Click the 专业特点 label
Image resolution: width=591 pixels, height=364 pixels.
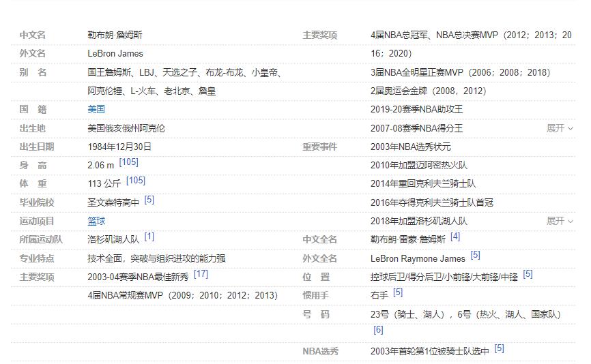[x=37, y=258]
